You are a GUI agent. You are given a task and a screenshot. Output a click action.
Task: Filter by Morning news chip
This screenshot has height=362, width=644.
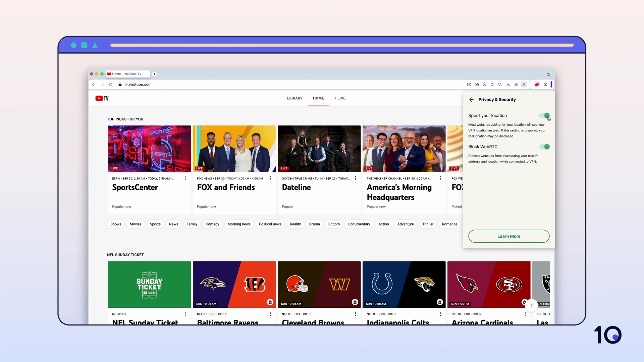click(239, 224)
